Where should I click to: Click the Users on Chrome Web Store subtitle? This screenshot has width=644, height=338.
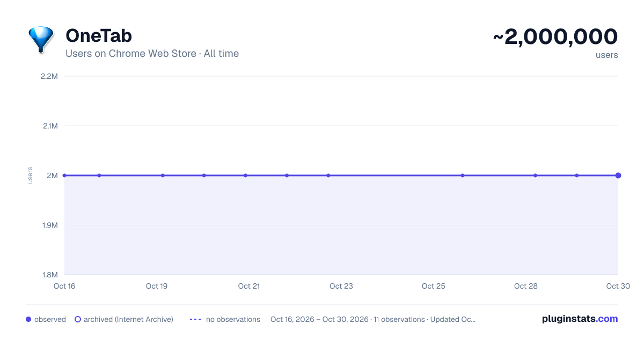(152, 54)
